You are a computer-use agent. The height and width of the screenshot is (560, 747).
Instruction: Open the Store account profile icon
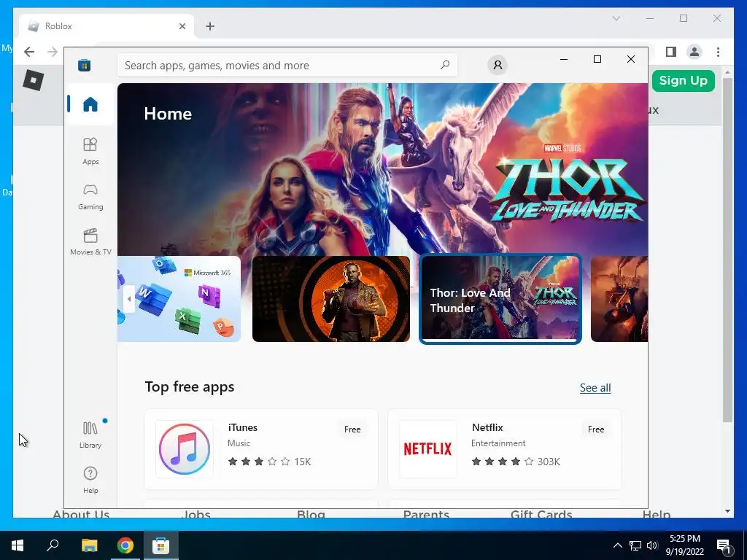tap(498, 65)
